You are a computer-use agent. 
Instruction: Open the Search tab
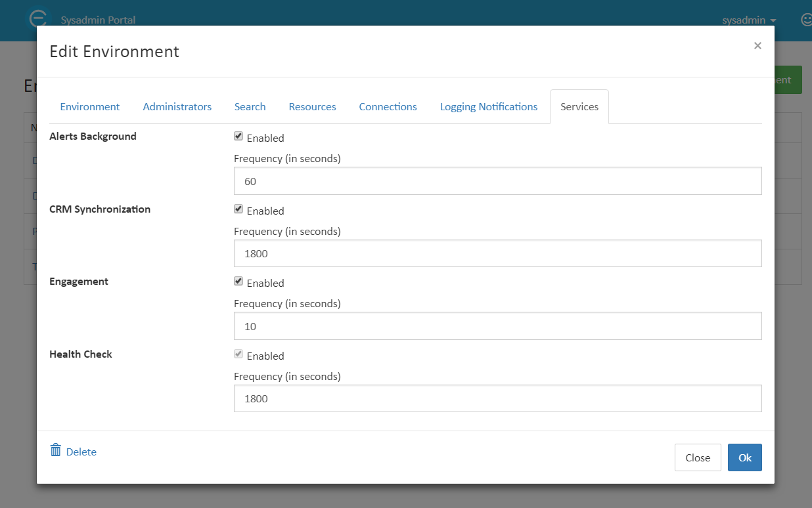[250, 106]
